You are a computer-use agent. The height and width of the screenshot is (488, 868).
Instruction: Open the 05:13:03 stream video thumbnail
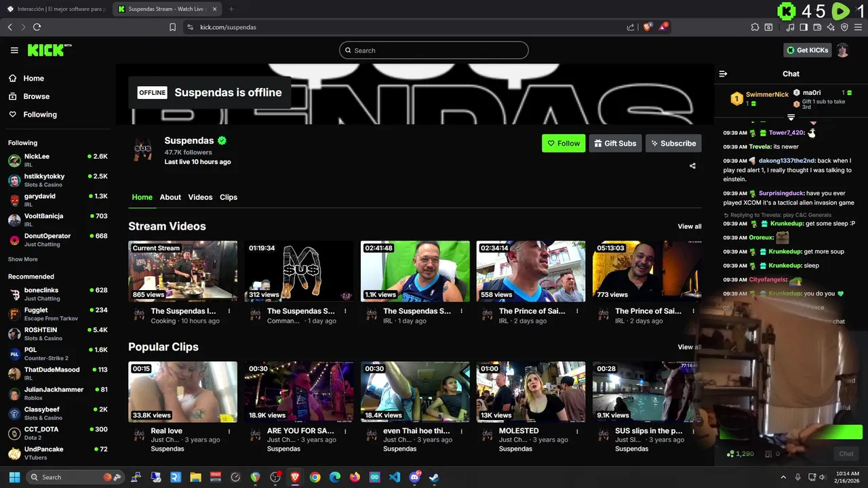(x=647, y=271)
